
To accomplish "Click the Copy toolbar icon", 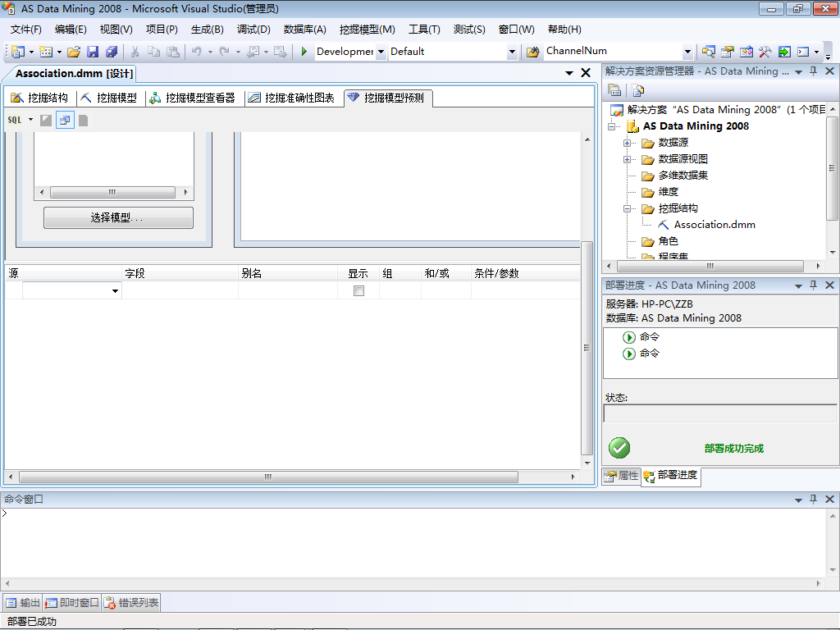I will click(153, 52).
